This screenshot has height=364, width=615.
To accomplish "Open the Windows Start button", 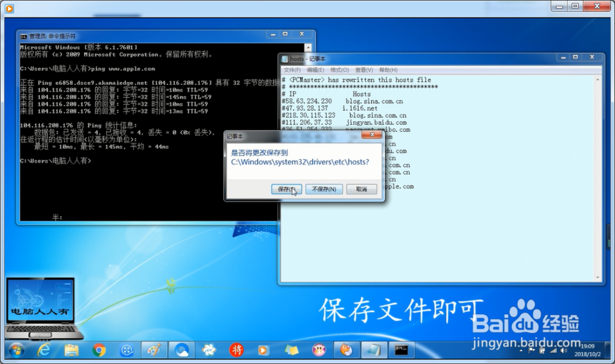I will pyautogui.click(x=17, y=350).
